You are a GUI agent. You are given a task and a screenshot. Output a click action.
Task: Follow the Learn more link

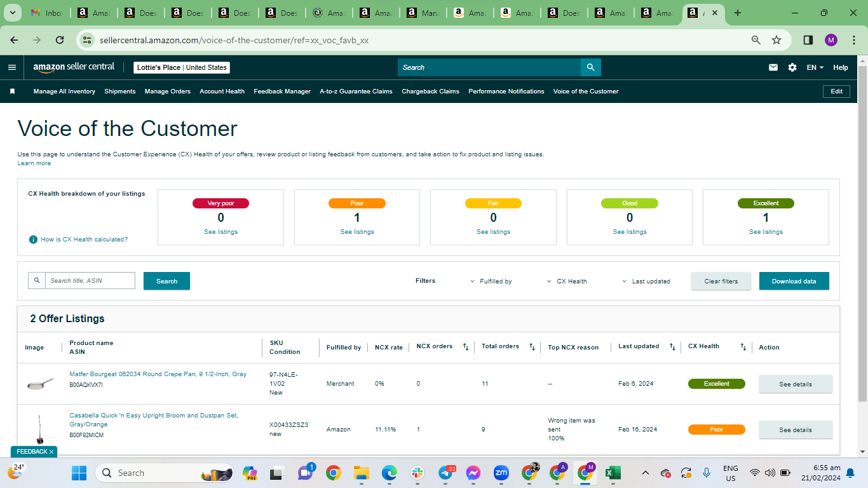click(34, 163)
